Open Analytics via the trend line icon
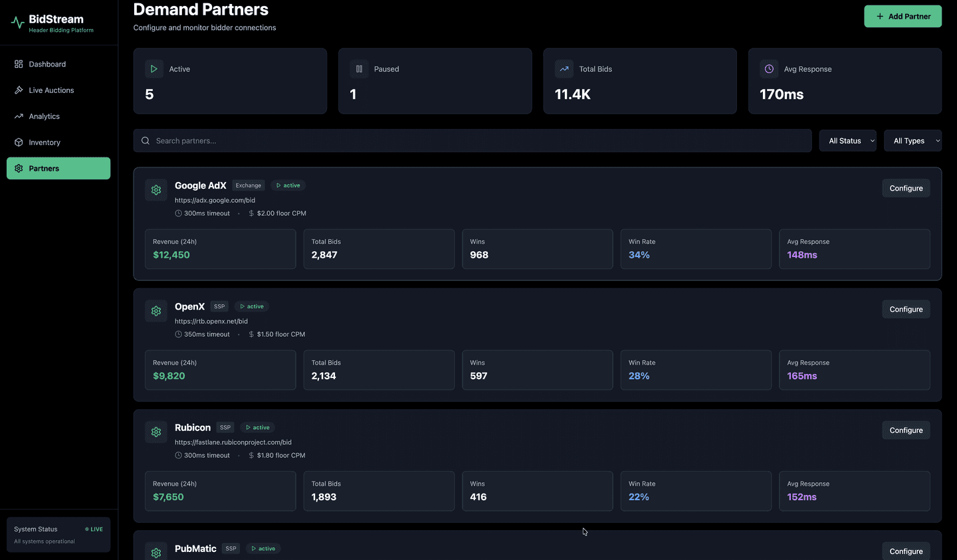Image resolution: width=957 pixels, height=560 pixels. [19, 116]
